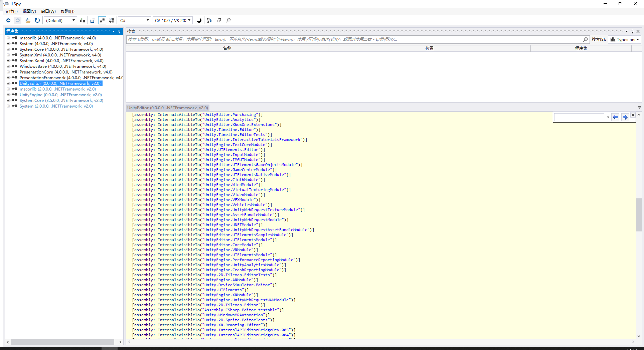Close the 搜索 search panel
This screenshot has height=350, width=644.
(x=638, y=31)
